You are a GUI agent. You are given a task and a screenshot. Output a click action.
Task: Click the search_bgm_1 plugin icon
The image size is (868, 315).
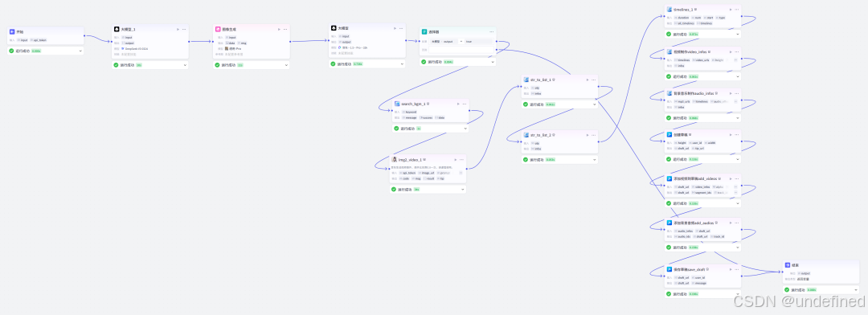click(x=397, y=104)
